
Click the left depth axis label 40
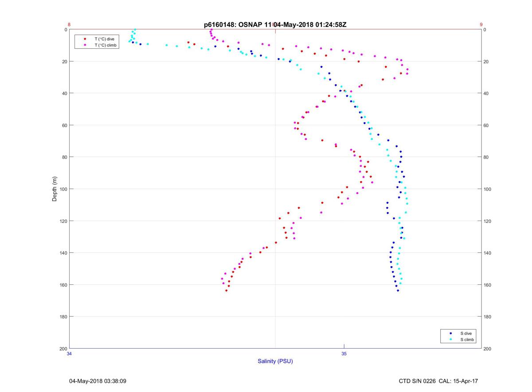[64, 93]
